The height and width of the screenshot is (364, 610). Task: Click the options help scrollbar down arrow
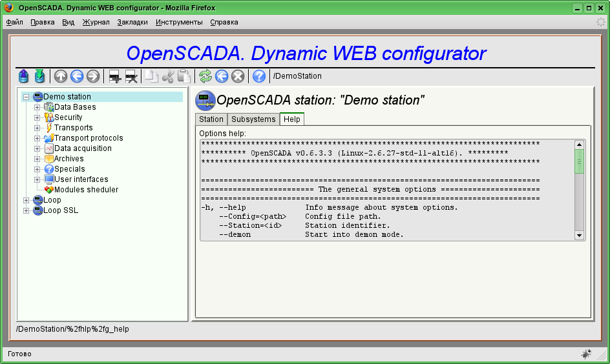(x=579, y=235)
